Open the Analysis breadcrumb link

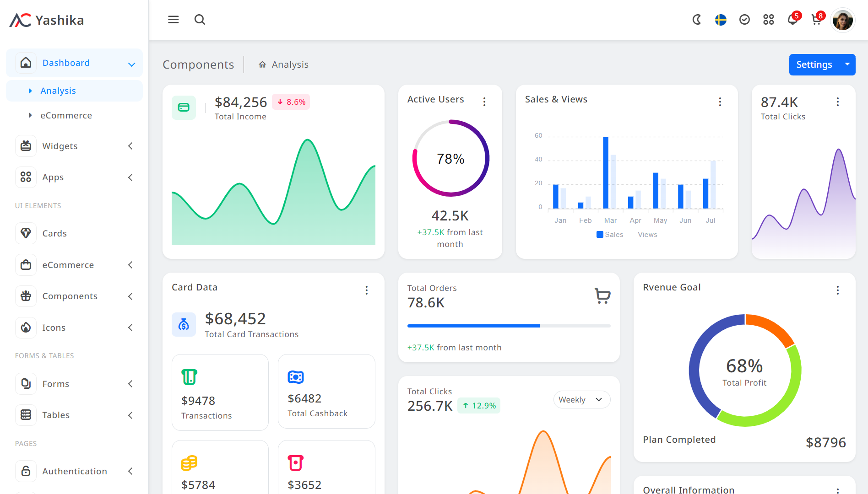click(x=290, y=64)
